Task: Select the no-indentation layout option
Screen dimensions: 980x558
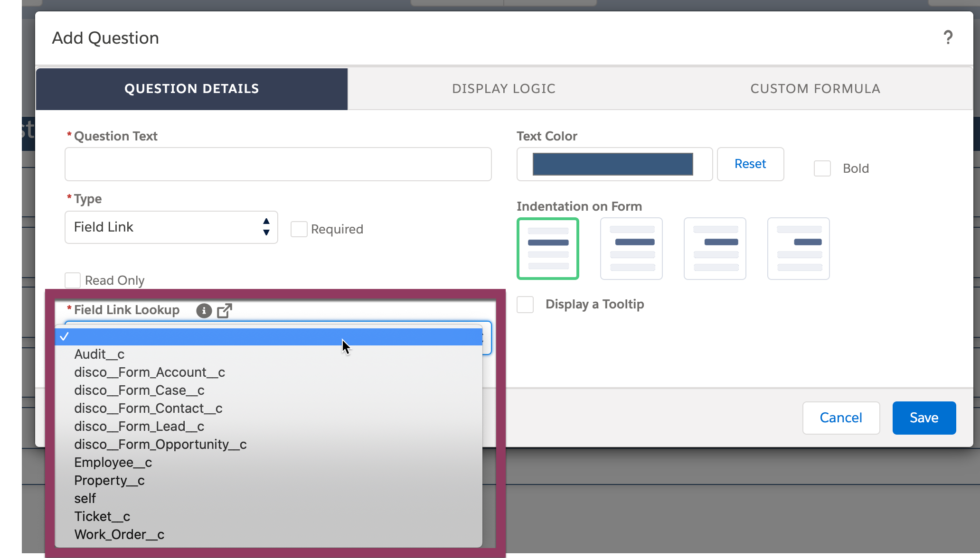Action: pyautogui.click(x=548, y=249)
